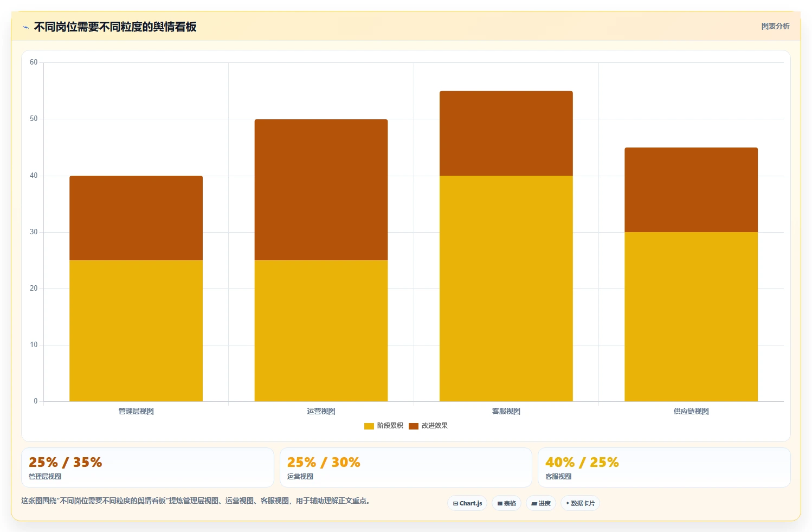Click the 供应链视图 yellow bar segment
Screen dimensions: 812x532
click(691, 317)
